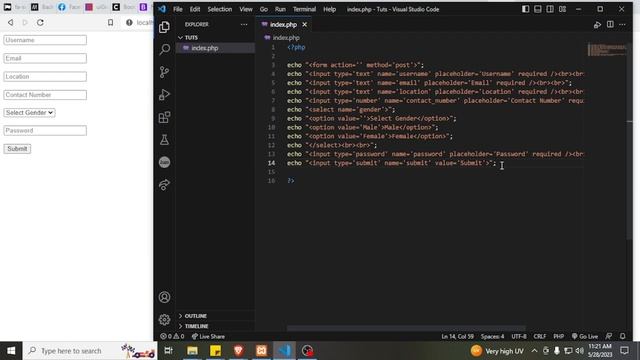The image size is (640, 360).
Task: Close the index.php editor tab
Action: point(304,24)
